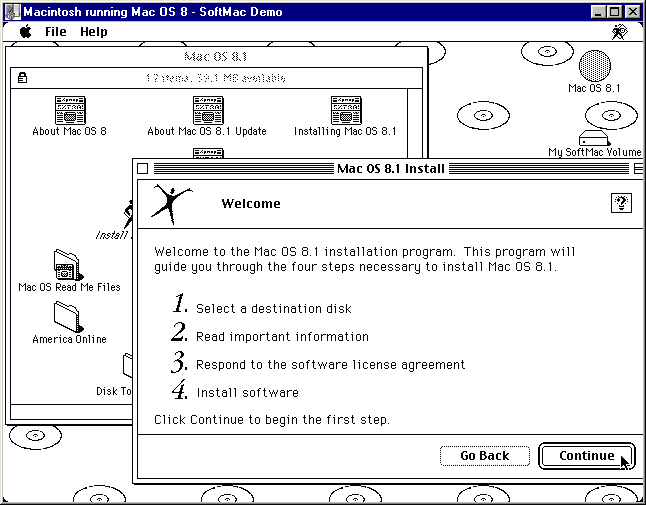Select the America Online folder icon
Viewport: 646px width, 505px height.
click(x=68, y=317)
